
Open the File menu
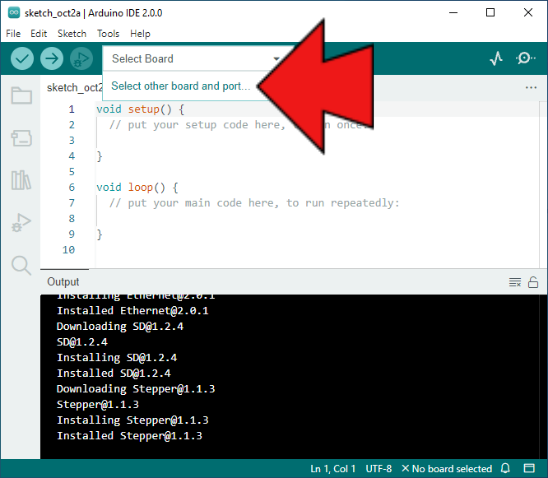pos(13,34)
